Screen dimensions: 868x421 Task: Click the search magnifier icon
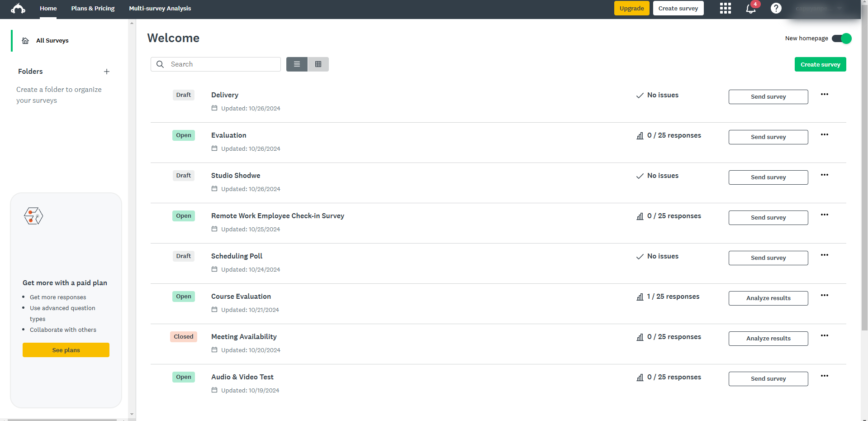(x=160, y=64)
